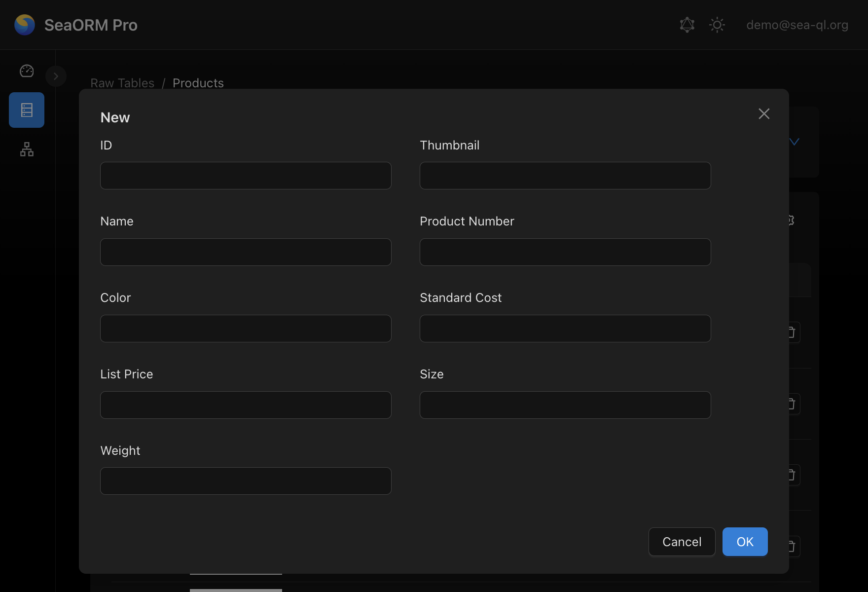Click the Thumbnail input field
868x592 pixels.
pos(565,176)
